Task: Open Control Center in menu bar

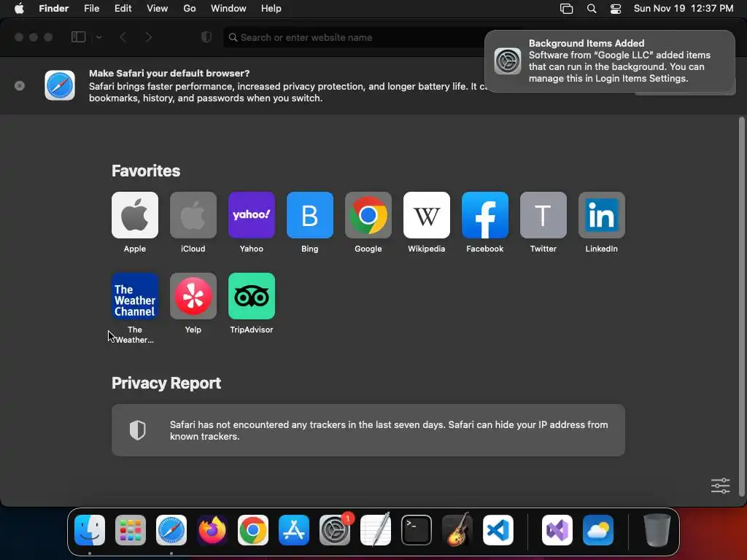Action: [x=616, y=9]
